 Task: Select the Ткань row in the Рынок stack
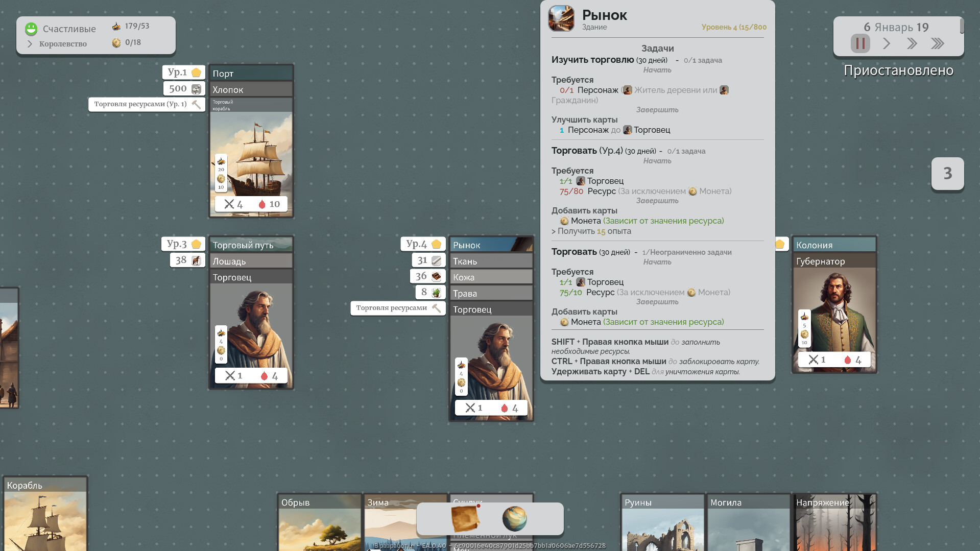[491, 261]
